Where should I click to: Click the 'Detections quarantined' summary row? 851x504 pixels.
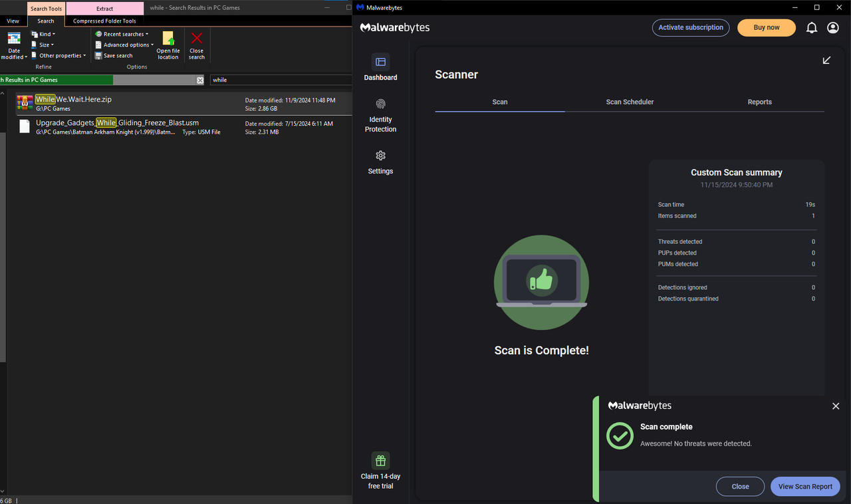tap(736, 299)
